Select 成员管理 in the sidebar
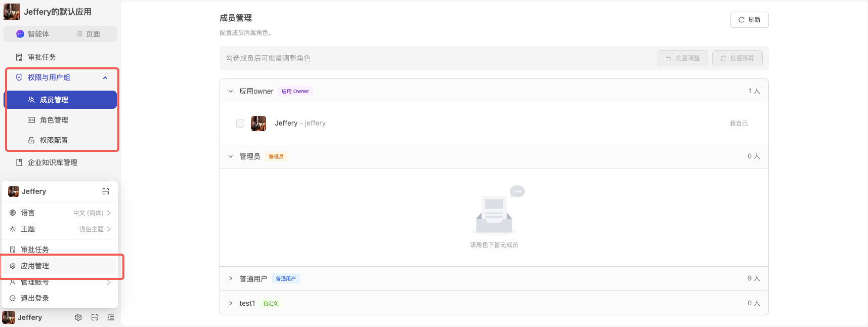Screen dimensions: 868x327 tap(60, 100)
